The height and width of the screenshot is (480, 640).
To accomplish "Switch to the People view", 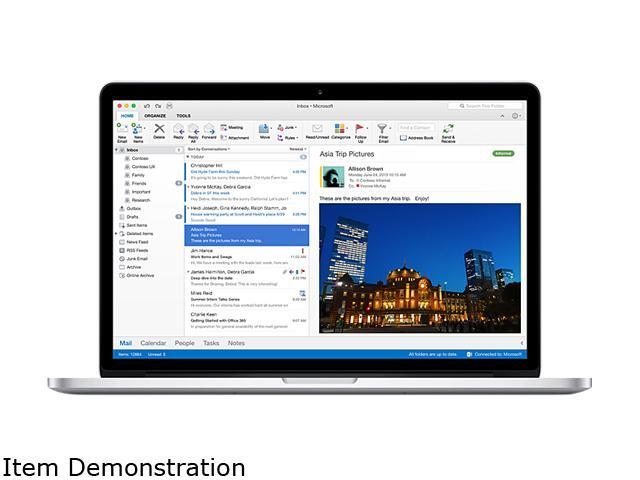I will [184, 343].
